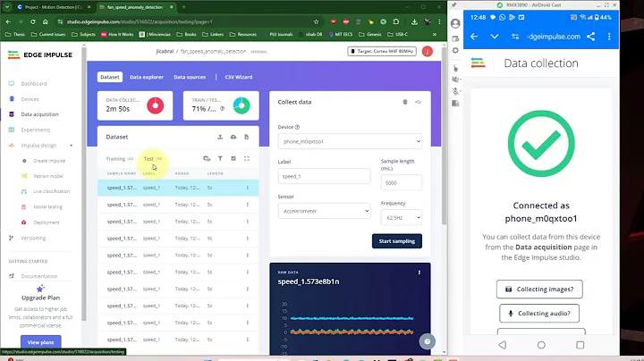Tap the share icon in phone browser
Screen dimensions: 644x361
[x=590, y=37]
